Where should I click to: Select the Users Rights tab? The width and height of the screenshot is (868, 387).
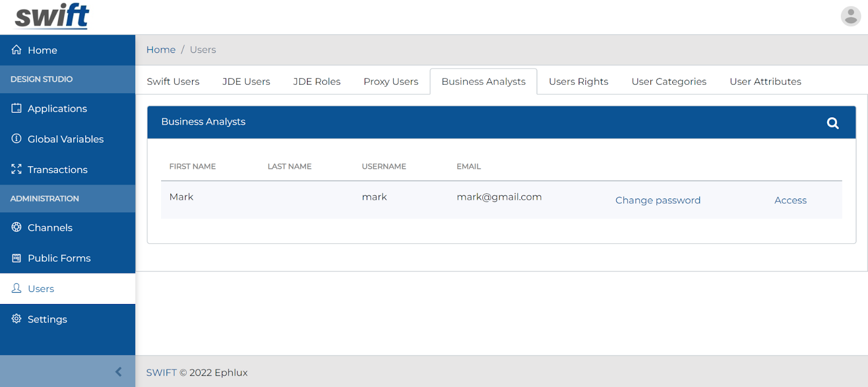tap(578, 81)
